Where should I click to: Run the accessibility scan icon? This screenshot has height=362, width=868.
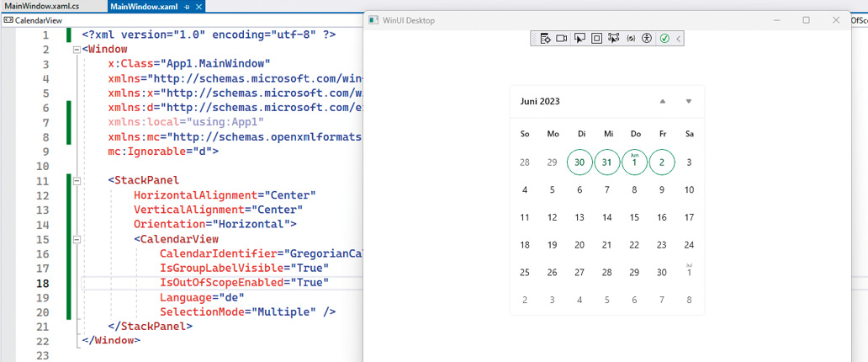click(647, 38)
